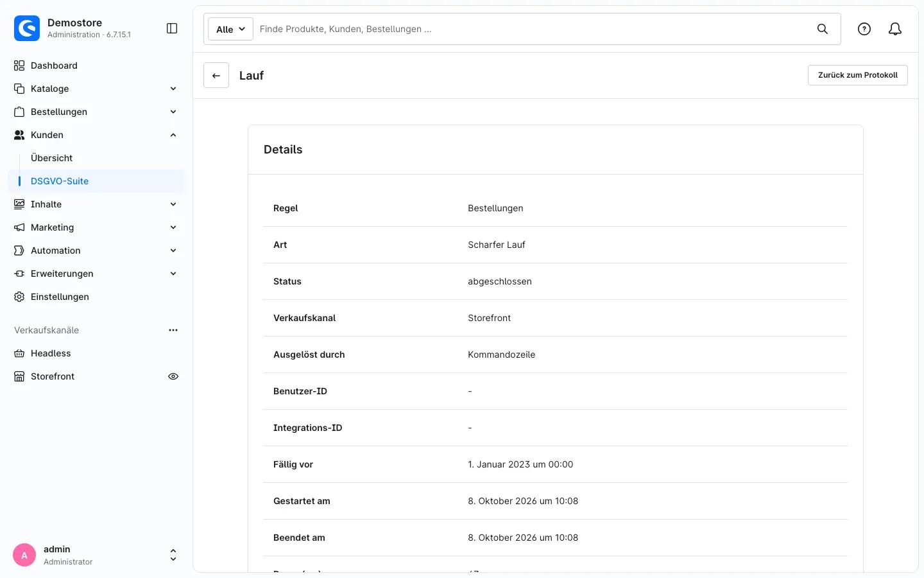
Task: Click the Kommandozeile value
Action: tap(502, 355)
